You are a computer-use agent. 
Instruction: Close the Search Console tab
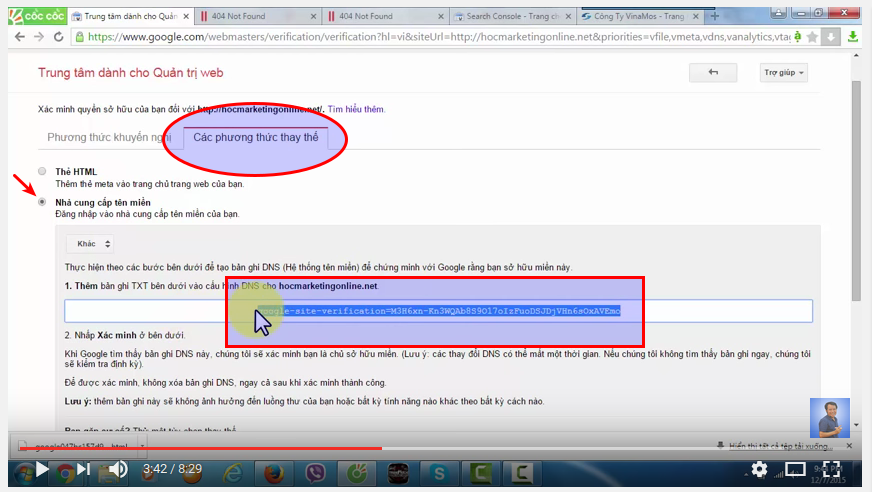point(568,17)
